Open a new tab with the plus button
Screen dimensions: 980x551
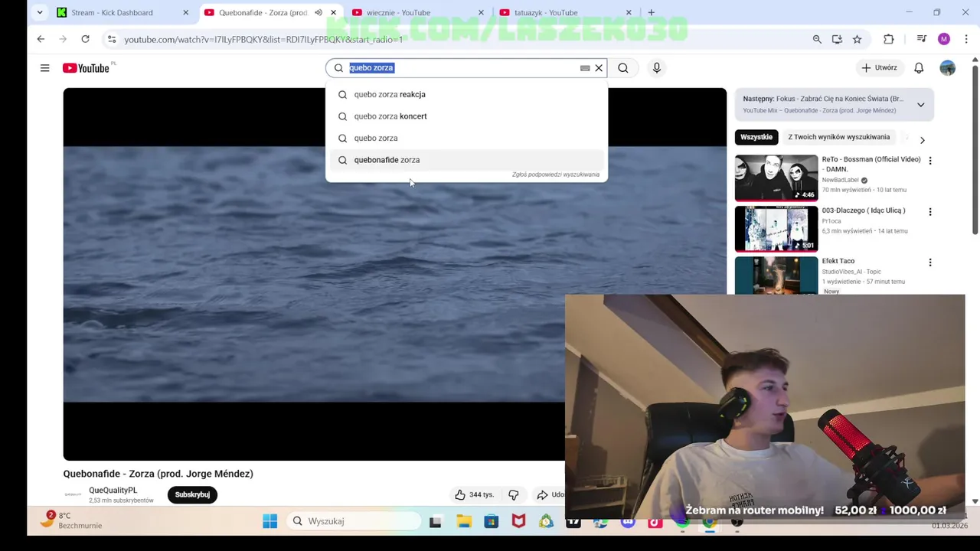651,12
